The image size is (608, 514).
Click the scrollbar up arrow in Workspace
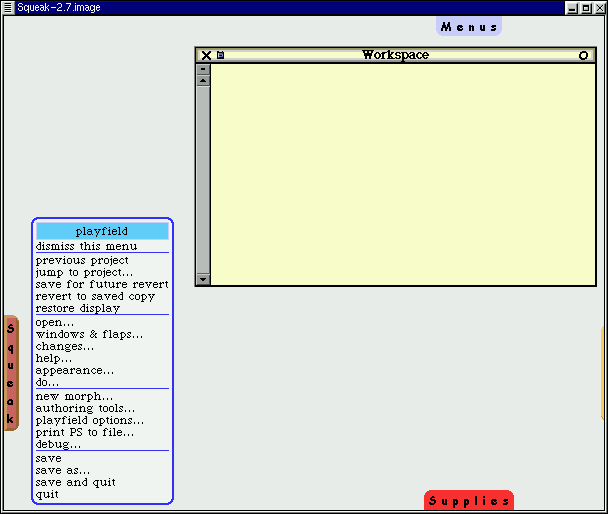204,80
